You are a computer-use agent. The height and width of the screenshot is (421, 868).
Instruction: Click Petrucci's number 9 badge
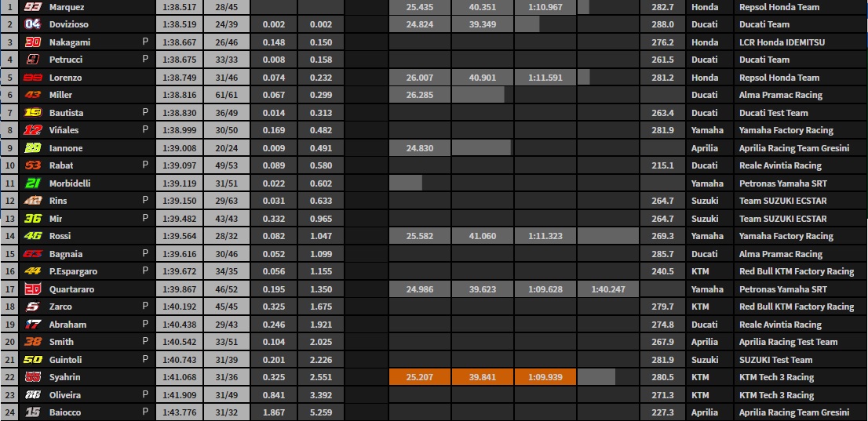[x=33, y=60]
